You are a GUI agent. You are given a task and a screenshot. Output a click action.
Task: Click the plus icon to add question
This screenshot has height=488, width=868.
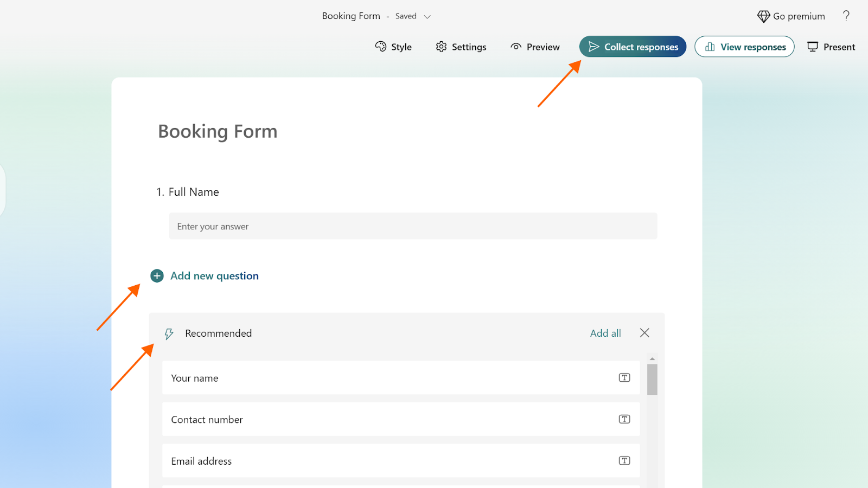tap(157, 276)
